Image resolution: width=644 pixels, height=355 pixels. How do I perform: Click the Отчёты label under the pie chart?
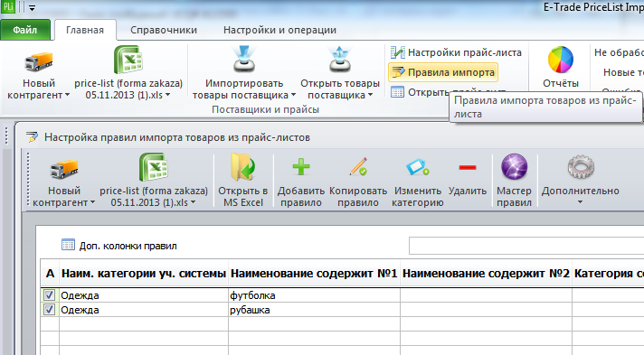[560, 83]
